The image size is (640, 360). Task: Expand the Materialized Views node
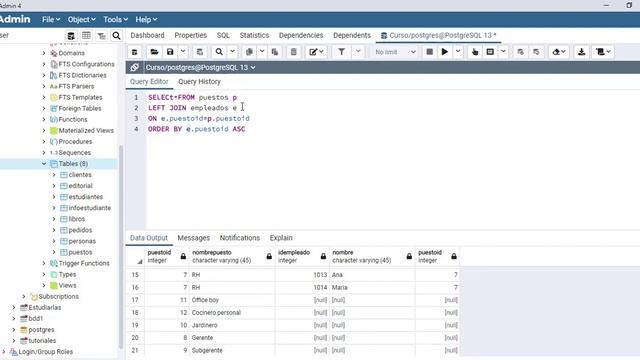[x=44, y=131]
